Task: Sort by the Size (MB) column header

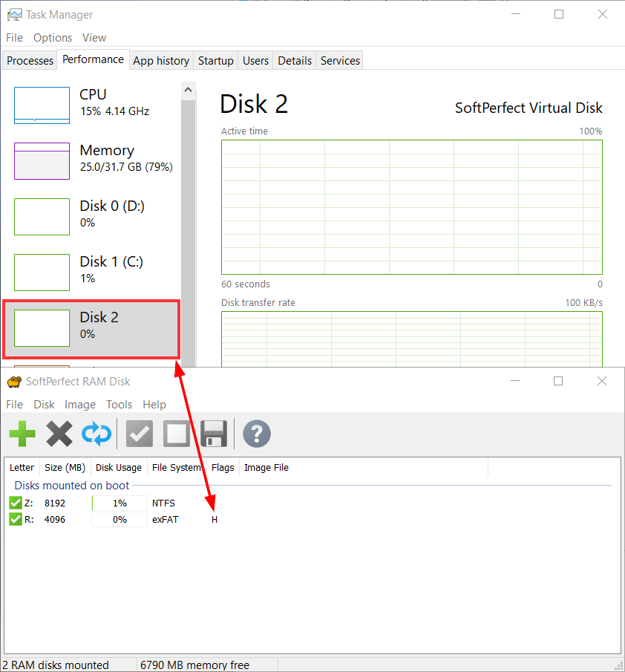Action: [65, 468]
